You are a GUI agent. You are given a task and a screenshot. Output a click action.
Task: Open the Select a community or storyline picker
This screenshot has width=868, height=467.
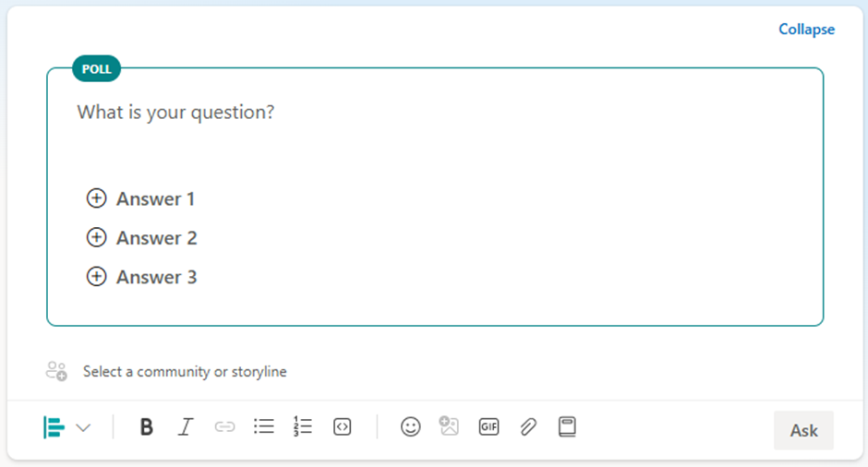184,372
